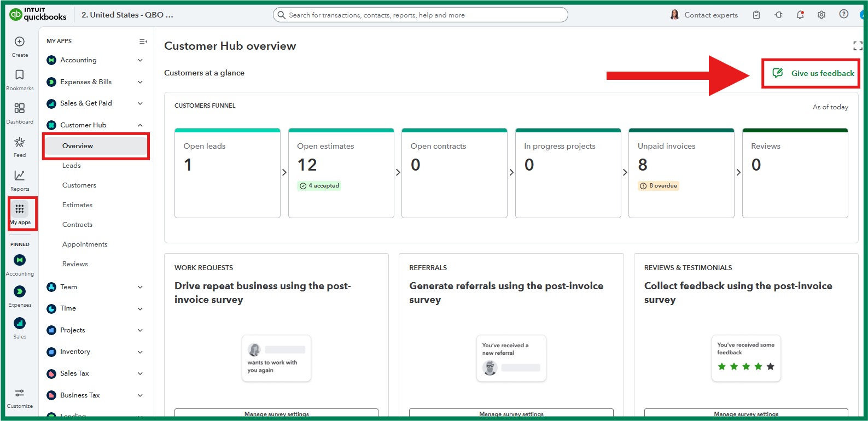Open the Open estimates funnel card
This screenshot has height=421, width=868.
(x=341, y=173)
